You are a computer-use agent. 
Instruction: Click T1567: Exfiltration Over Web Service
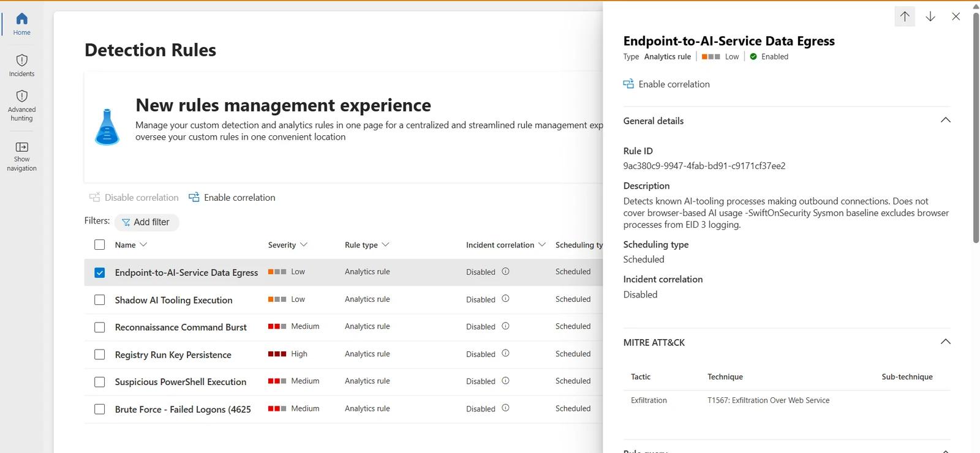point(769,400)
